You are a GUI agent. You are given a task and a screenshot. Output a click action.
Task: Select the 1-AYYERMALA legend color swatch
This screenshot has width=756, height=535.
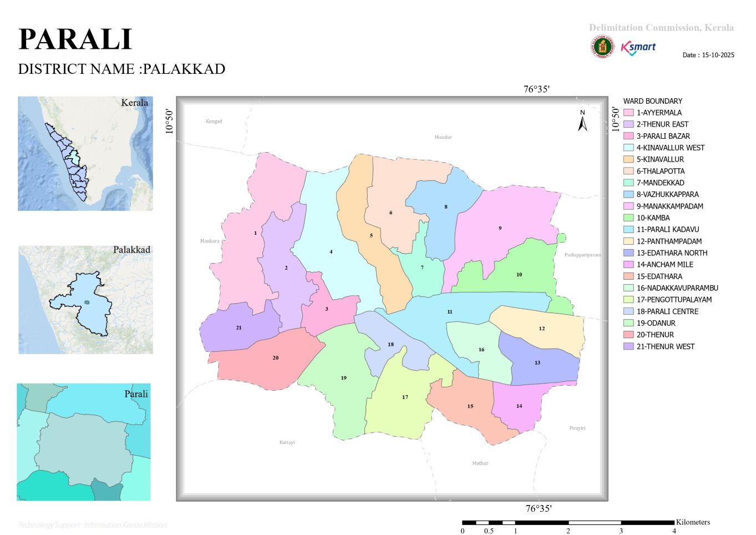click(x=628, y=113)
